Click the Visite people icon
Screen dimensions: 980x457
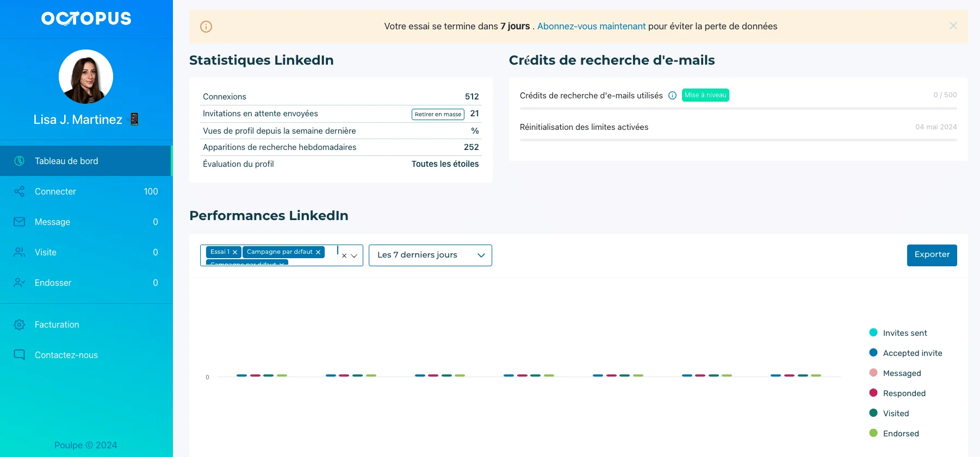click(19, 252)
